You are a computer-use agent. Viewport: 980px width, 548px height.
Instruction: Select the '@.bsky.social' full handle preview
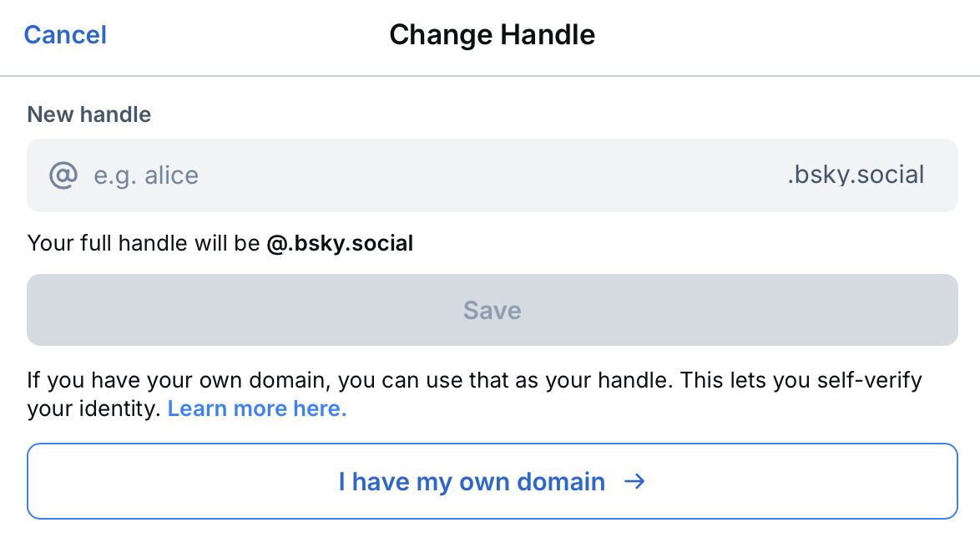[x=341, y=243]
